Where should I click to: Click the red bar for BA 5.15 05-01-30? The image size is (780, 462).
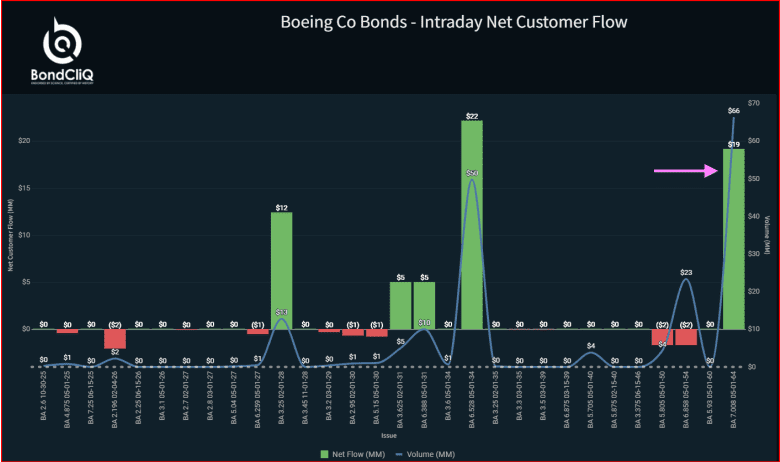click(377, 333)
